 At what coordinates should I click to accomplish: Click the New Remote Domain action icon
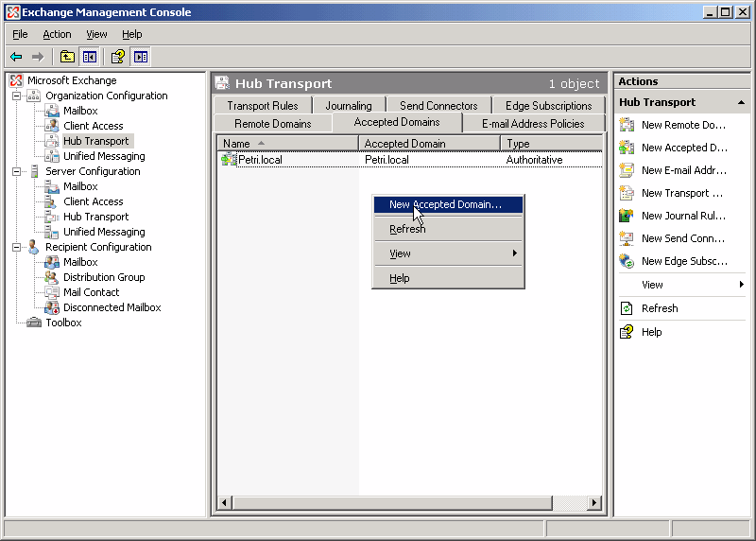[627, 125]
